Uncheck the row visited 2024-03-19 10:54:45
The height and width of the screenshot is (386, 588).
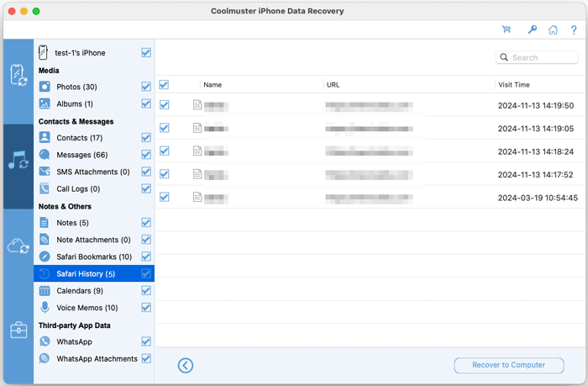pos(165,197)
